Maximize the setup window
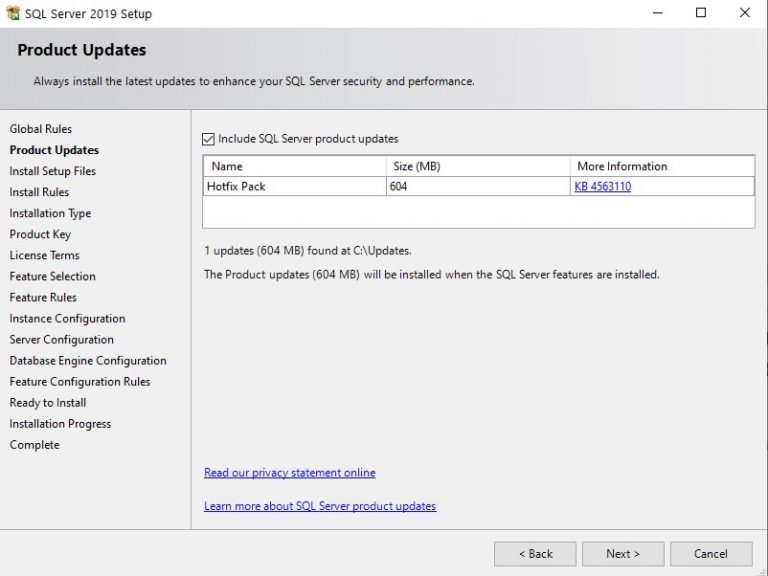 click(x=701, y=13)
